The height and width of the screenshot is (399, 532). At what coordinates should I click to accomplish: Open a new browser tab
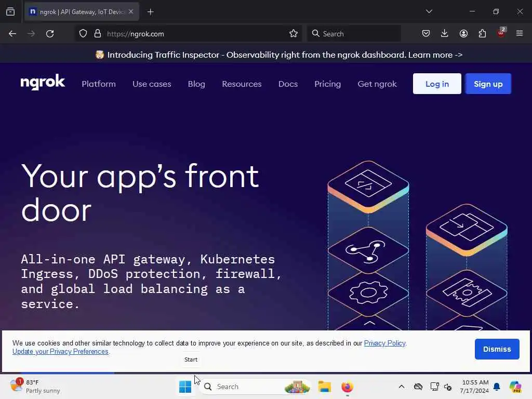point(151,12)
